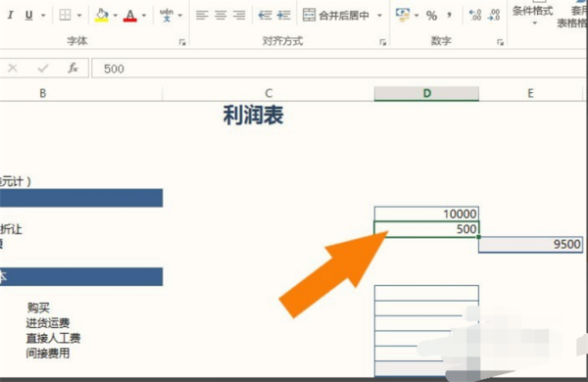The width and height of the screenshot is (588, 382).
Task: Center align text
Action: [220, 15]
